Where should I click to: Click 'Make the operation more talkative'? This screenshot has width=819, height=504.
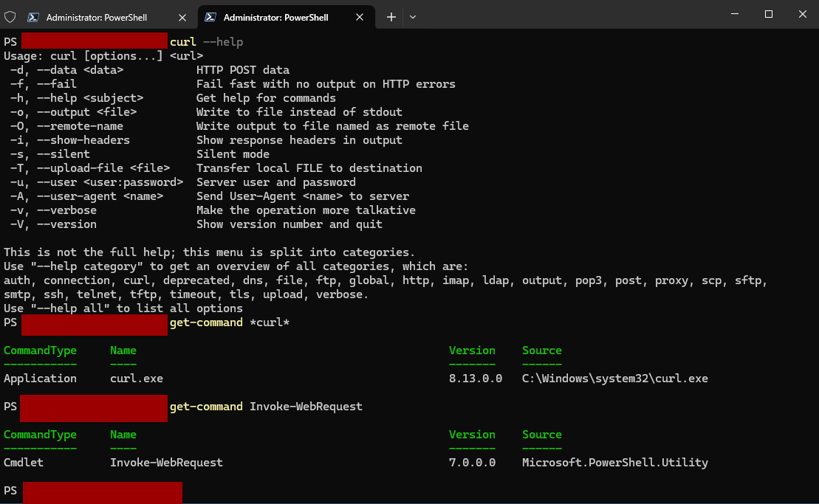[x=306, y=211]
